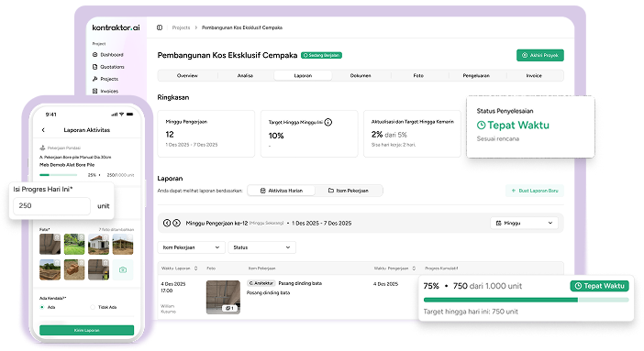644x351 pixels.
Task: Click '4 Des 2025' Waktu Pengerjaan cell
Action: 385,284
